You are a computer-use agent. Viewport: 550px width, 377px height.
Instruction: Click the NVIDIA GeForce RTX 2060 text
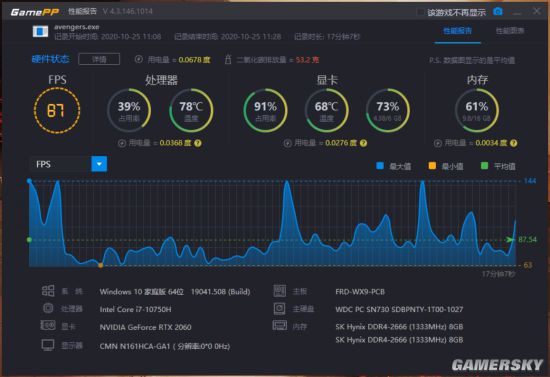145,327
